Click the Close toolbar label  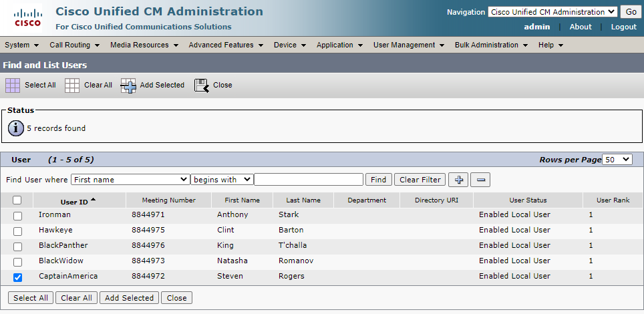(x=222, y=85)
